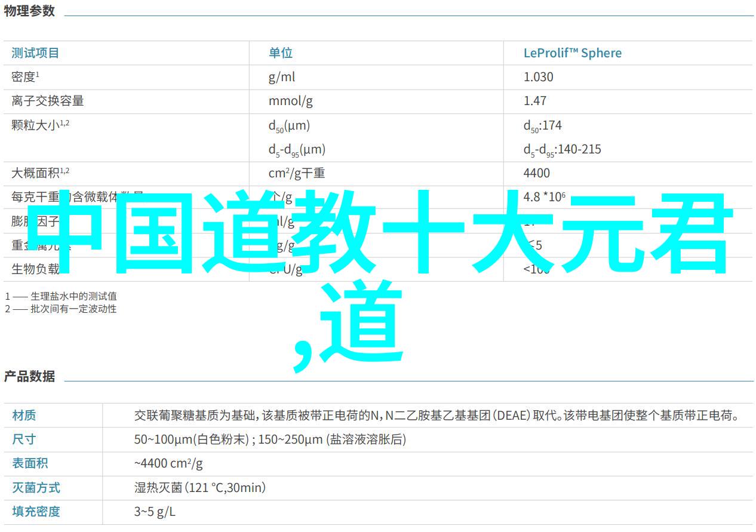Click the large cyan 中国道教十大元君 overlay text

tap(382, 233)
